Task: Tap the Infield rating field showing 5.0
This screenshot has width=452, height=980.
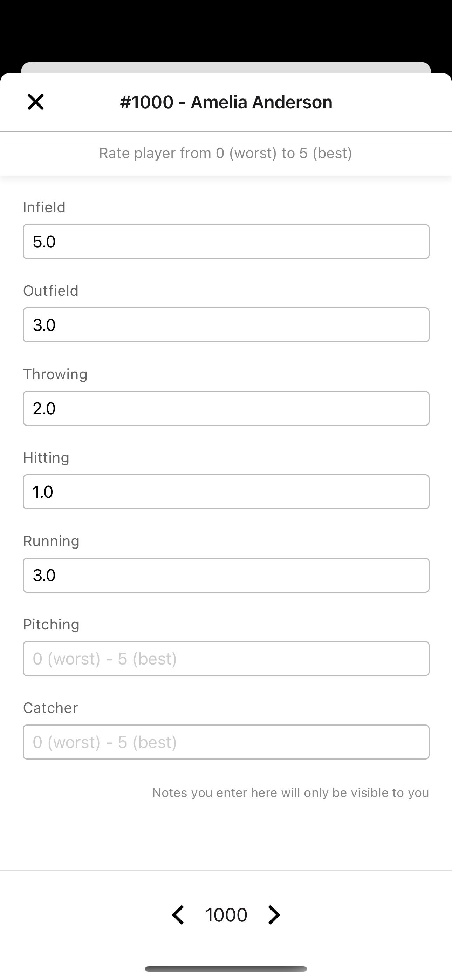Action: 226,241
